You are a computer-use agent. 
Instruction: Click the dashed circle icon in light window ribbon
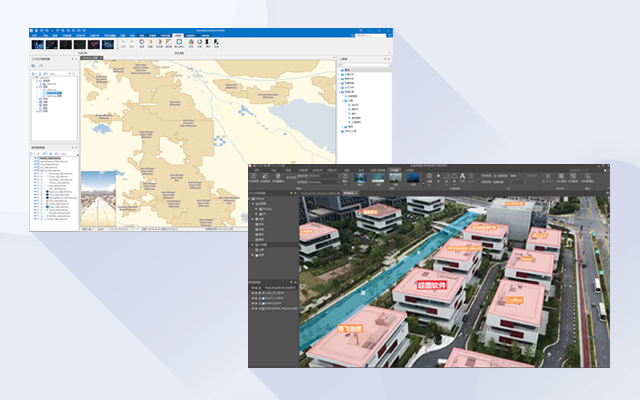(x=200, y=42)
